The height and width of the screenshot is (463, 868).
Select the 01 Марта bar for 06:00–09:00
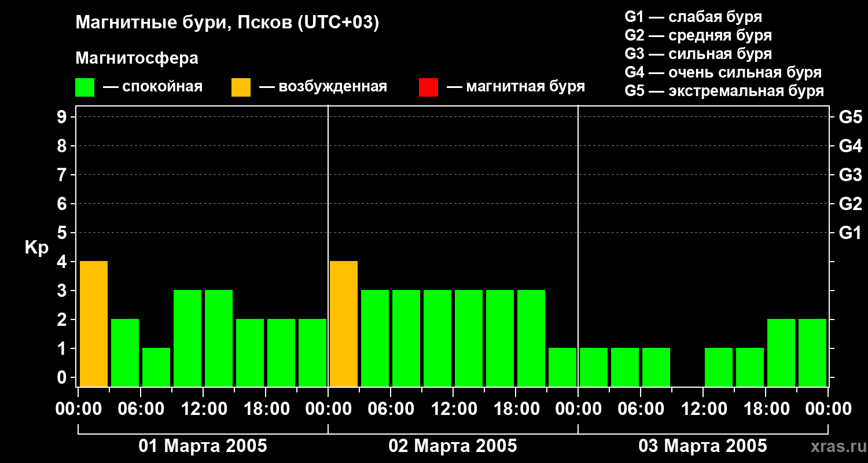[156, 367]
